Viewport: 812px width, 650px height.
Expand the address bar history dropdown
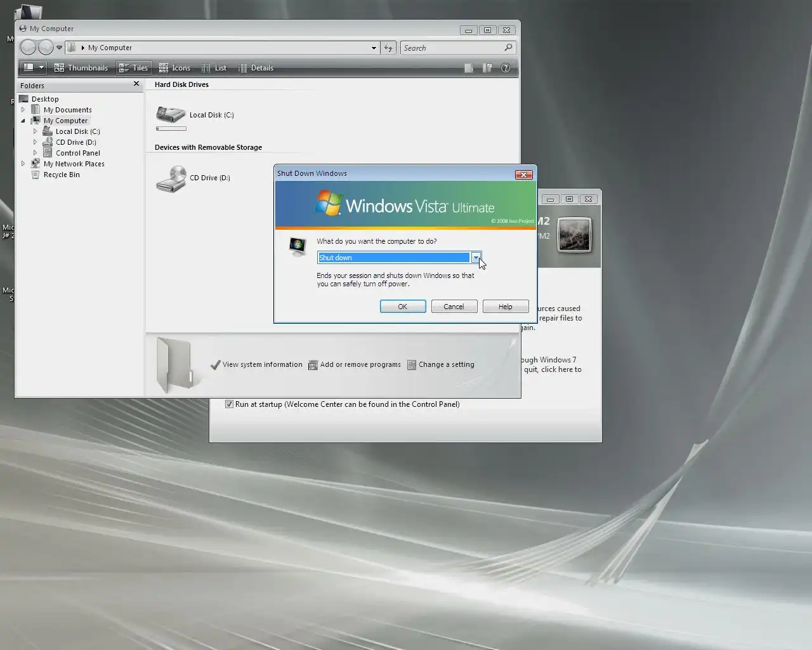[x=374, y=48]
